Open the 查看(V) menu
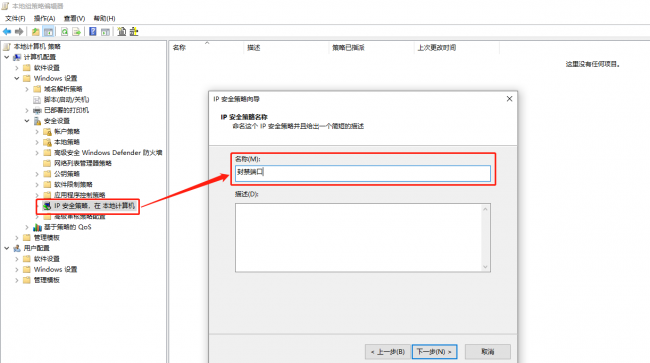Screen dimensions: 650x363 (x=75, y=18)
